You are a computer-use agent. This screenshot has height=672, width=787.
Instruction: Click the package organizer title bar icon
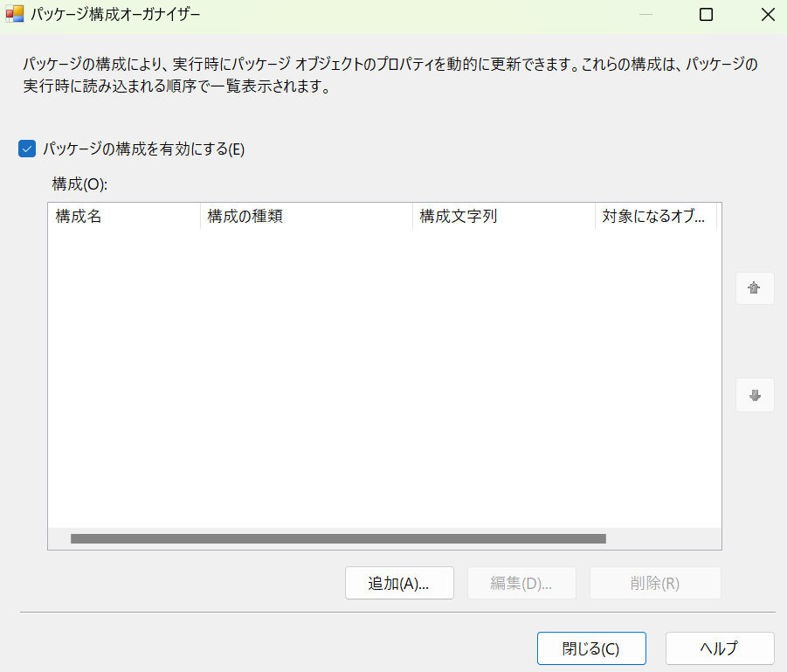pyautogui.click(x=15, y=14)
